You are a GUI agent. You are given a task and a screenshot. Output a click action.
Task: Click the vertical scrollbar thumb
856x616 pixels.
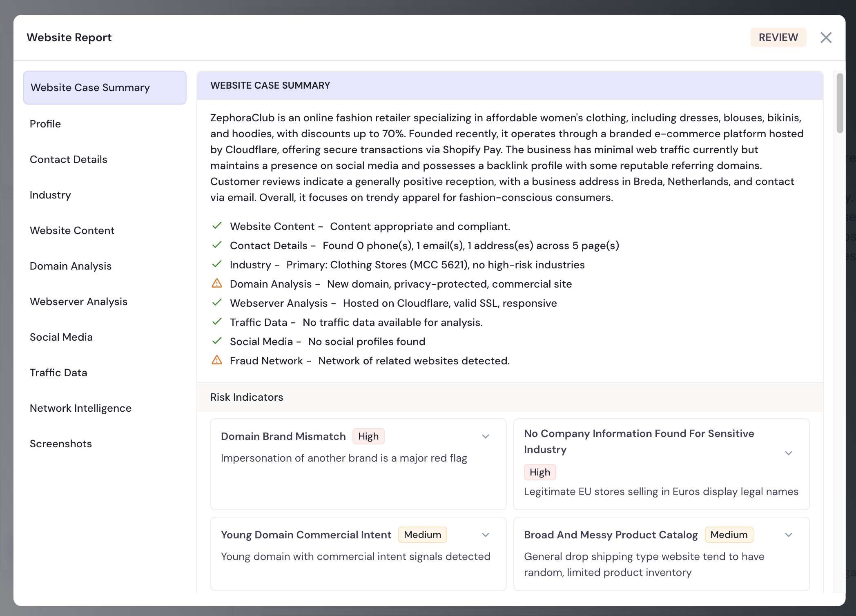pos(840,103)
